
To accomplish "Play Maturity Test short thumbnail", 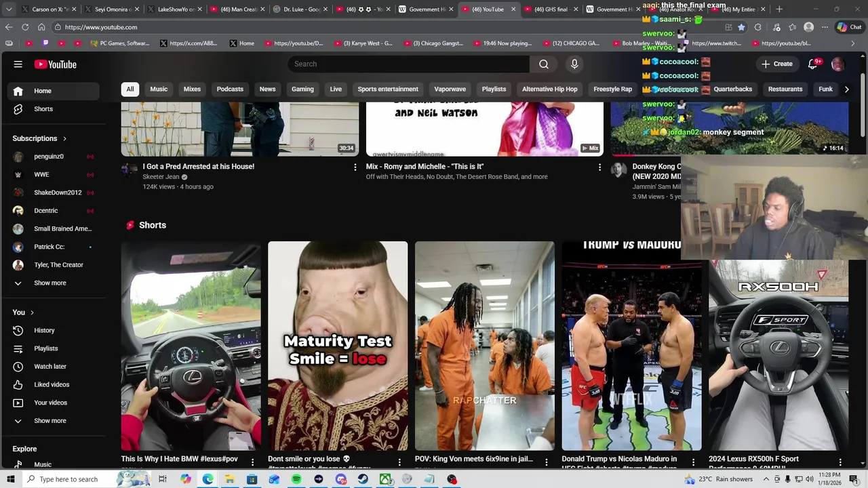I will [338, 346].
